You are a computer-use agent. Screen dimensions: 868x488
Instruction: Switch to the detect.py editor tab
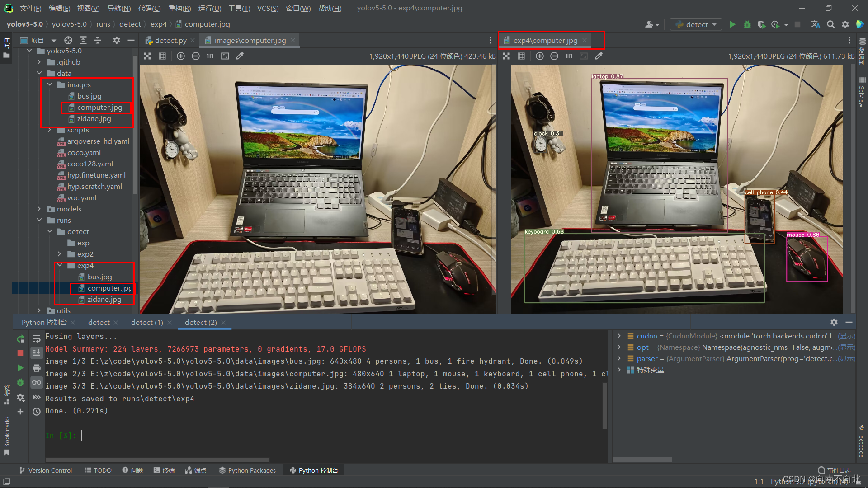pos(170,41)
